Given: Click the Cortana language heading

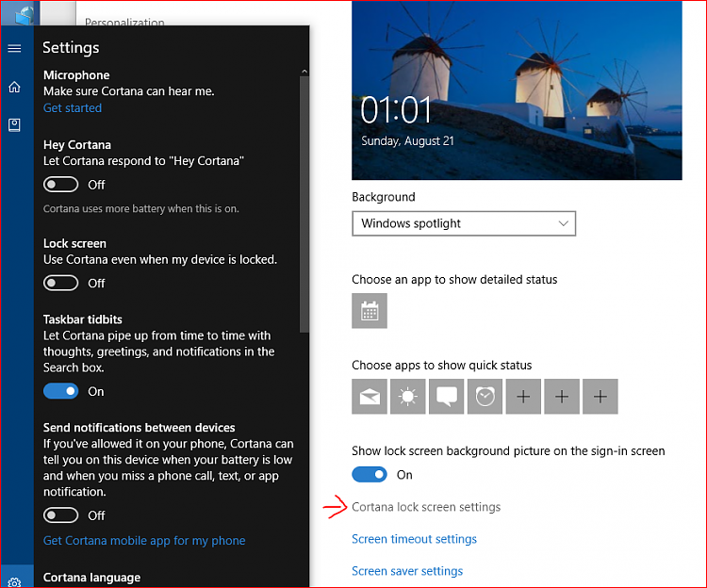Looking at the screenshot, I should pyautogui.click(x=91, y=578).
